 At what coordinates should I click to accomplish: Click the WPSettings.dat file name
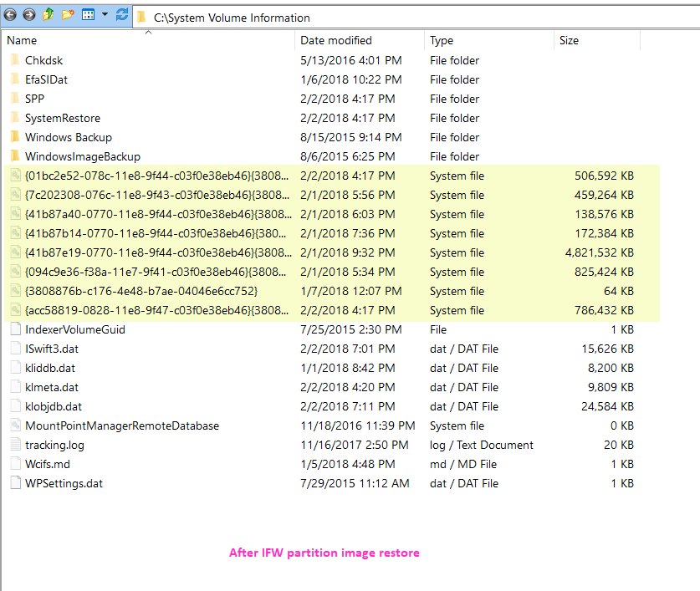click(64, 483)
